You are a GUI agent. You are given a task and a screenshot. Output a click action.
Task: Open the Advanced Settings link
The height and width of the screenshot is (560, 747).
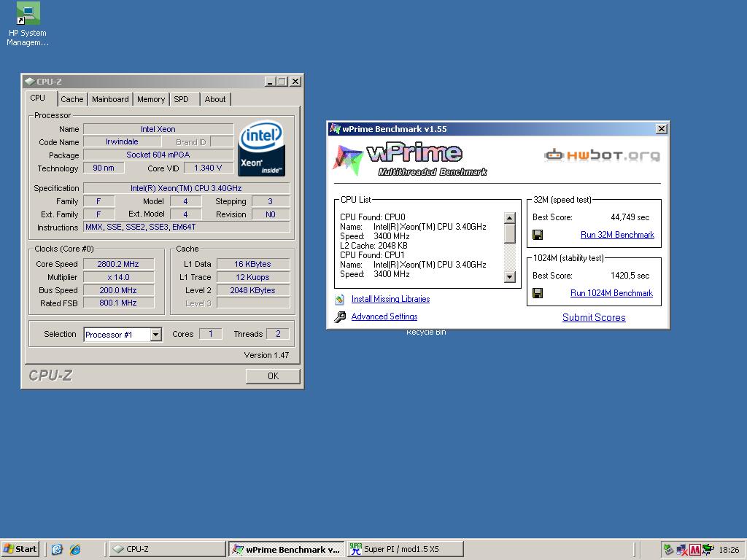tap(384, 316)
